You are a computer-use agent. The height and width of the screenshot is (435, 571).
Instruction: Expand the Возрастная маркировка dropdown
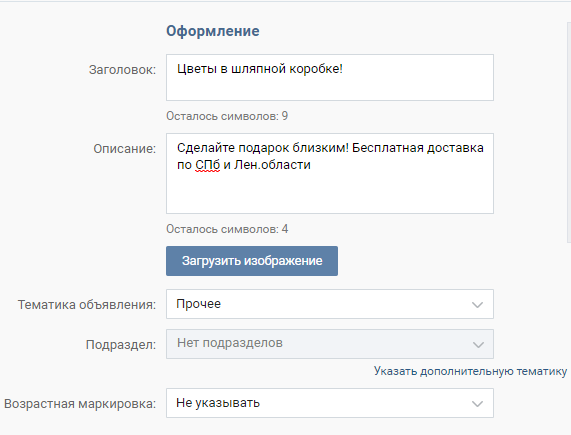point(330,403)
